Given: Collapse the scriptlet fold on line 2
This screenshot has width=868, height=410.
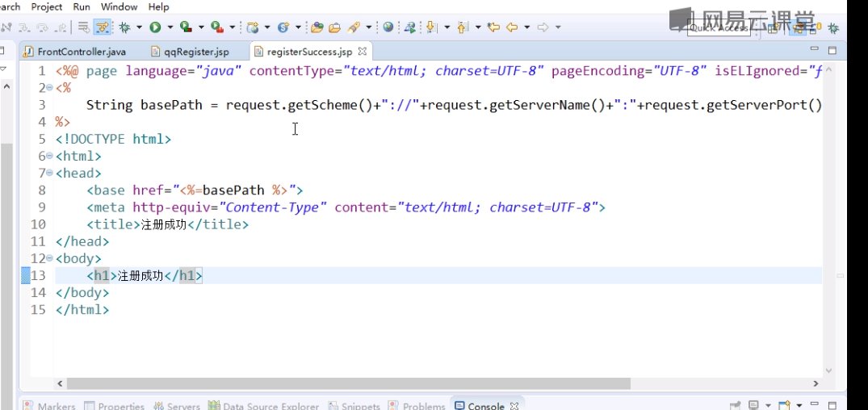Looking at the screenshot, I should [49, 87].
